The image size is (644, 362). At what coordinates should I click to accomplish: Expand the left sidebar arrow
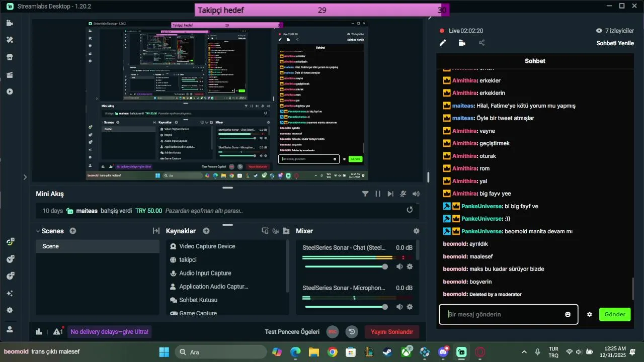[25, 177]
